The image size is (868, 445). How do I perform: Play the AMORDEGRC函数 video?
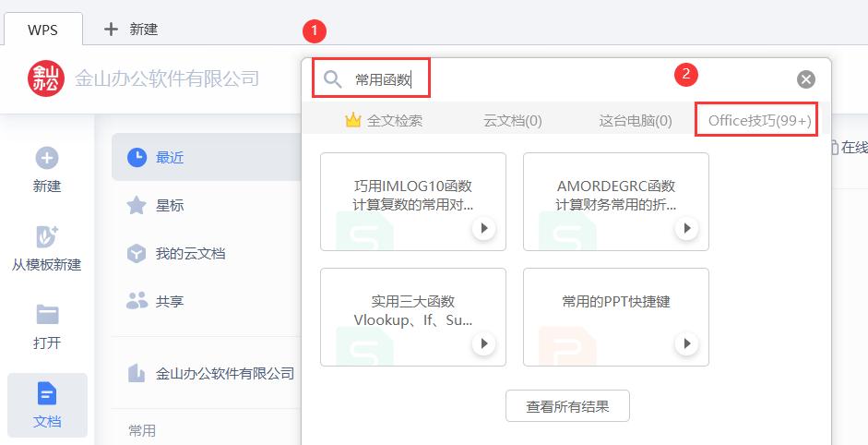[x=687, y=228]
